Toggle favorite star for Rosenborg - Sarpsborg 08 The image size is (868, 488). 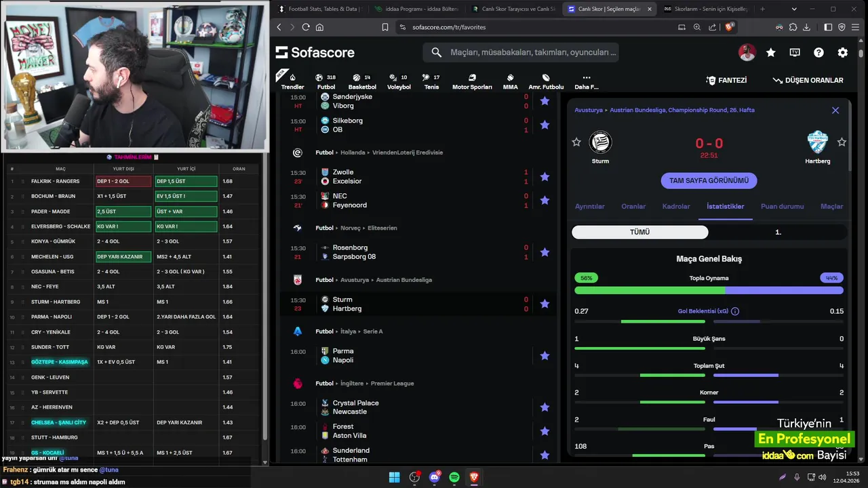click(x=545, y=252)
